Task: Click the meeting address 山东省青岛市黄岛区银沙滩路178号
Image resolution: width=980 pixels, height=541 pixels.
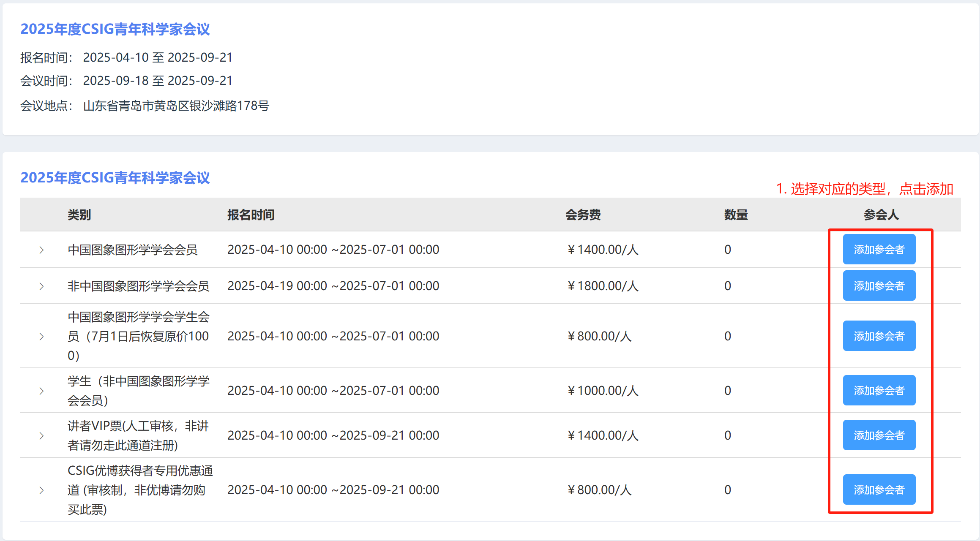Action: [x=176, y=106]
